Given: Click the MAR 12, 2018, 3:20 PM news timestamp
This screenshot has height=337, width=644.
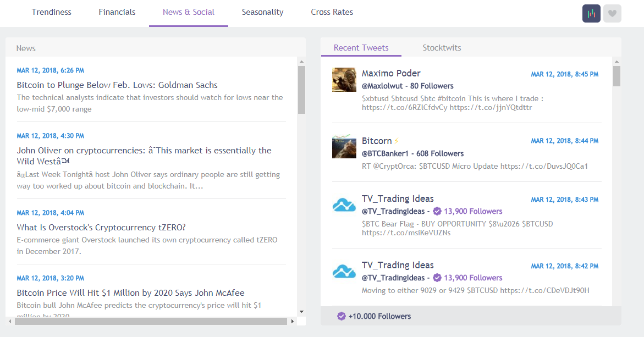Looking at the screenshot, I should click(50, 278).
